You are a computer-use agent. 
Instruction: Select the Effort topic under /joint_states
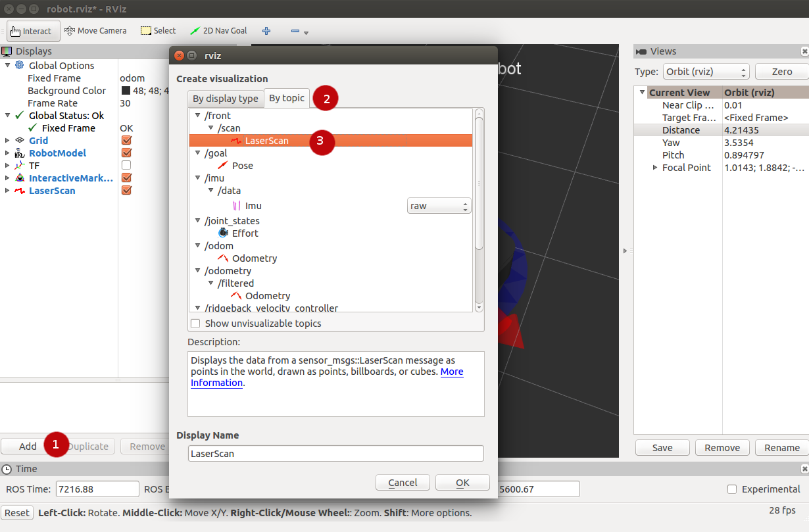245,233
